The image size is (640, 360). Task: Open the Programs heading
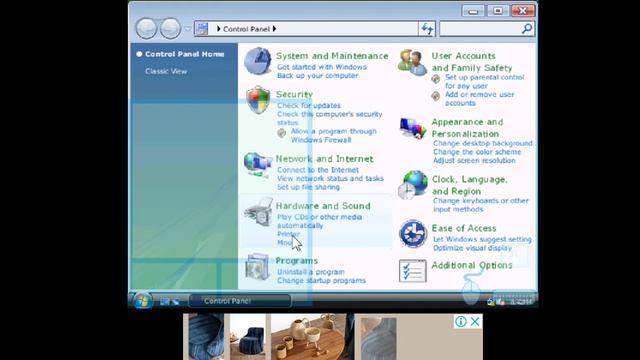click(x=296, y=260)
